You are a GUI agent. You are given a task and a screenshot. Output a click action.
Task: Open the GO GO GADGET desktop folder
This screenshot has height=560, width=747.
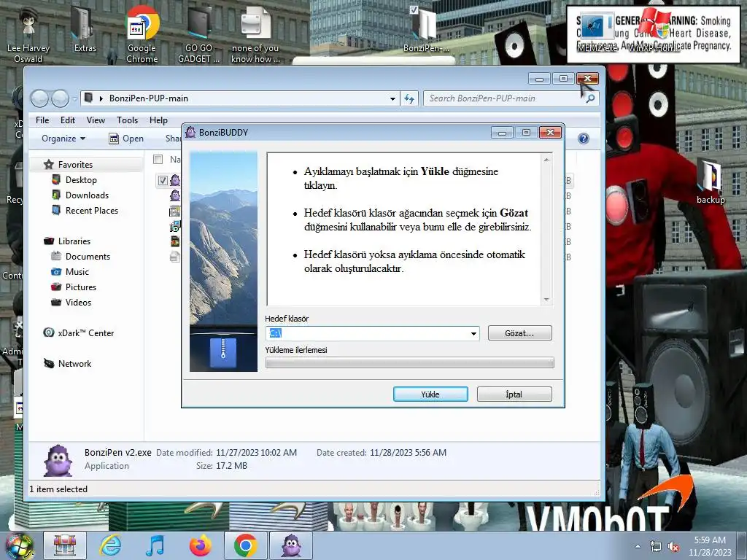click(198, 36)
